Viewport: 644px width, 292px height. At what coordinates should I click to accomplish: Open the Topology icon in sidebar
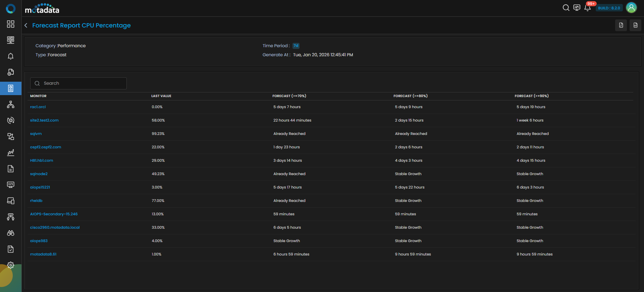pos(11,104)
